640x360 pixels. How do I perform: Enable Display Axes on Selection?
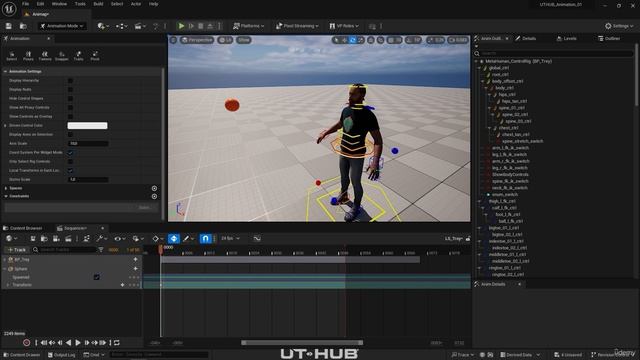point(70,134)
